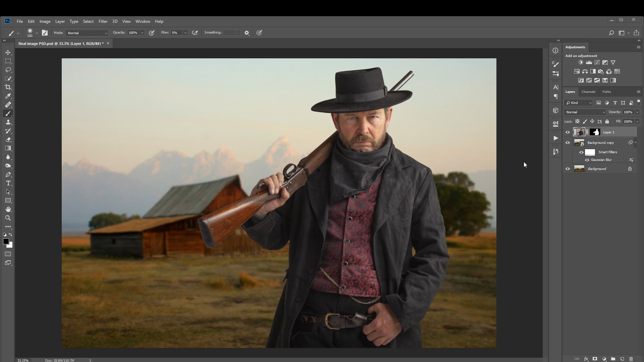Expand the layer Opacity dropdown
Viewport: 644px width, 362px height.
[x=637, y=112]
